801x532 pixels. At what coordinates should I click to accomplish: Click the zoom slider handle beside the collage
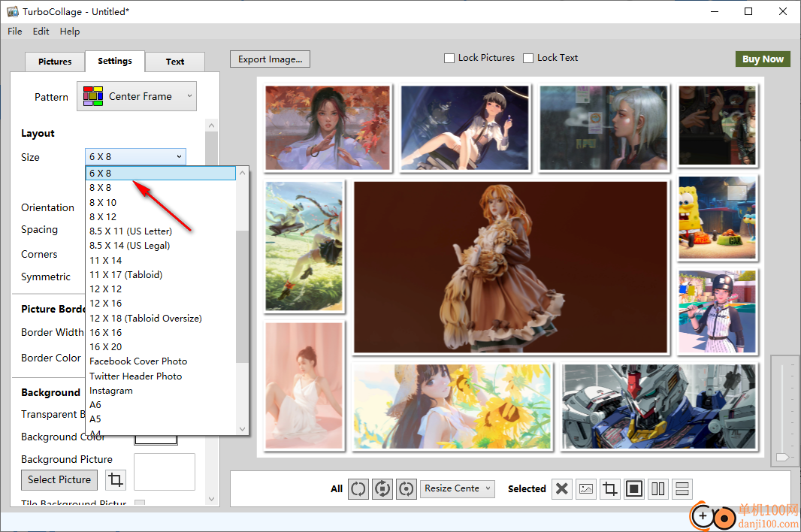782,457
